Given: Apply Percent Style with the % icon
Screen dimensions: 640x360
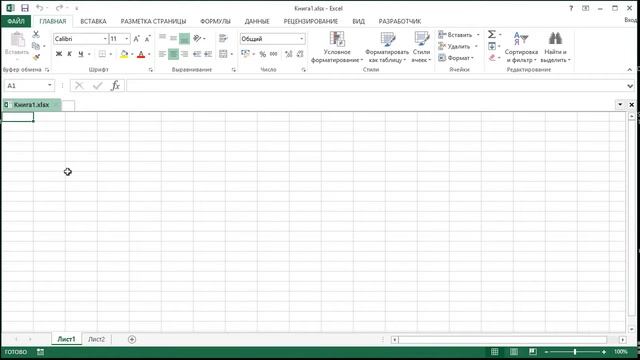Looking at the screenshot, I should pyautogui.click(x=262, y=54).
